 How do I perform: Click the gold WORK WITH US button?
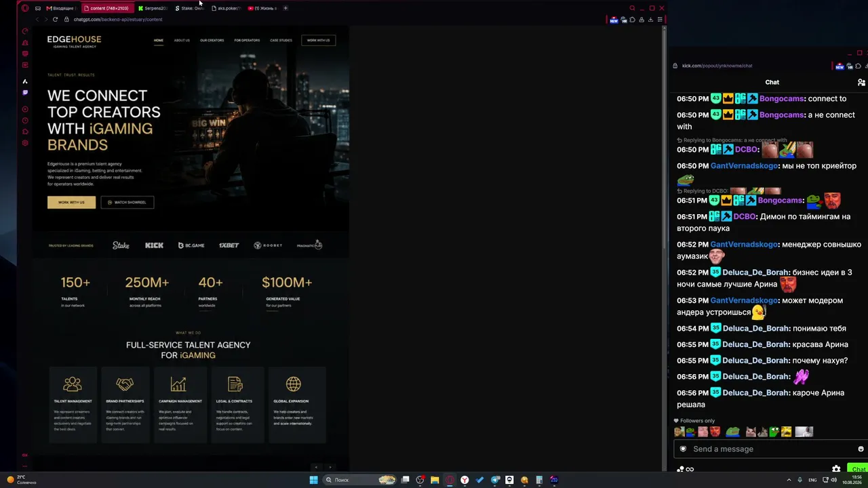coord(71,202)
